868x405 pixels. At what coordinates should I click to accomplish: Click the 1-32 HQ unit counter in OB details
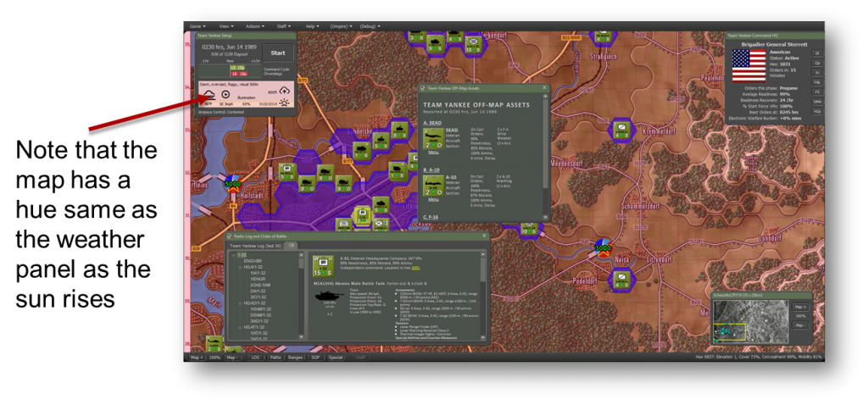tap(323, 266)
